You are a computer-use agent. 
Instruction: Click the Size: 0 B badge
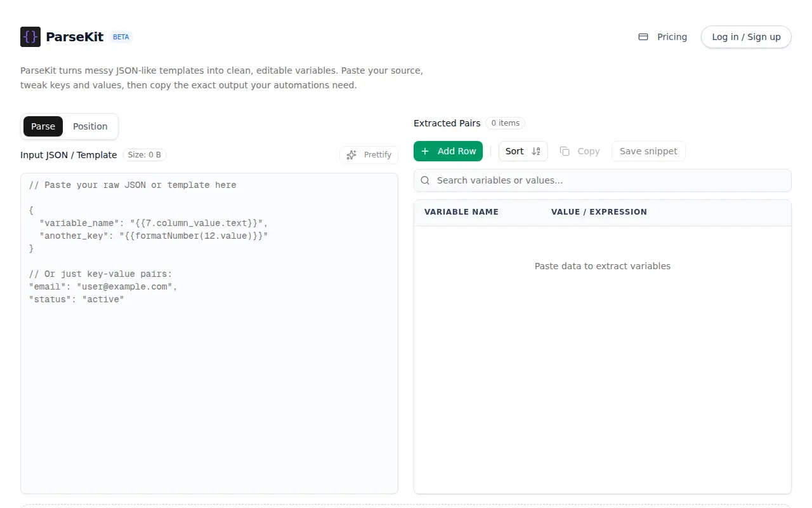click(x=145, y=155)
